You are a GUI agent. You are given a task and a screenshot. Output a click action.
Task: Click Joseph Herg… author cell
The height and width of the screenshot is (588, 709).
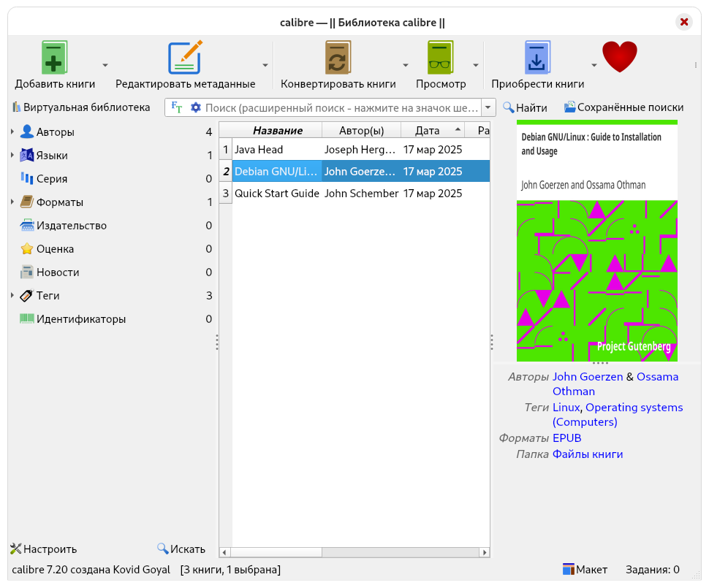[361, 150]
